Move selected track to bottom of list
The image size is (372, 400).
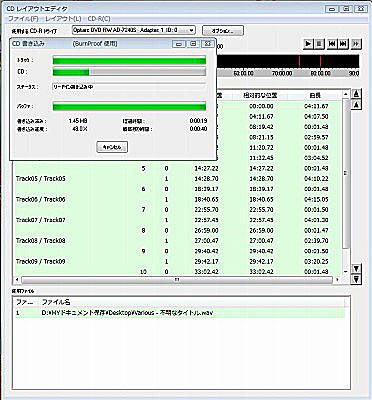pyautogui.click(x=356, y=279)
